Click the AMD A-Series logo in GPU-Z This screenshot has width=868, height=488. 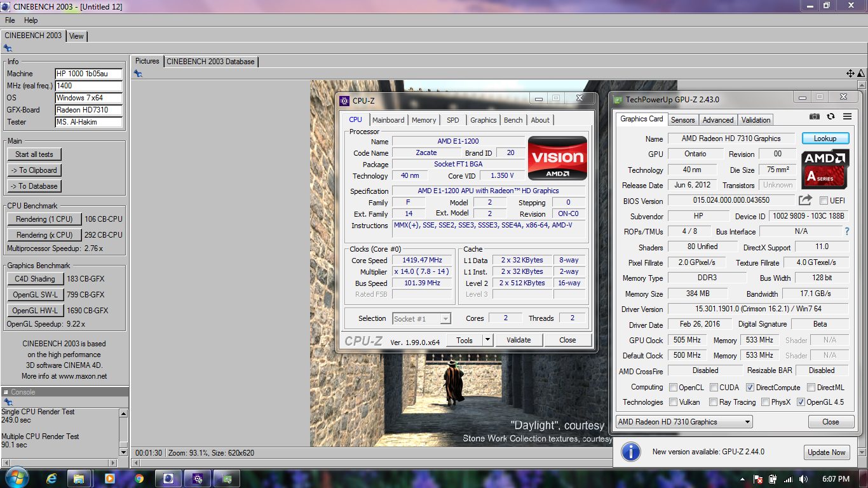[x=825, y=169]
